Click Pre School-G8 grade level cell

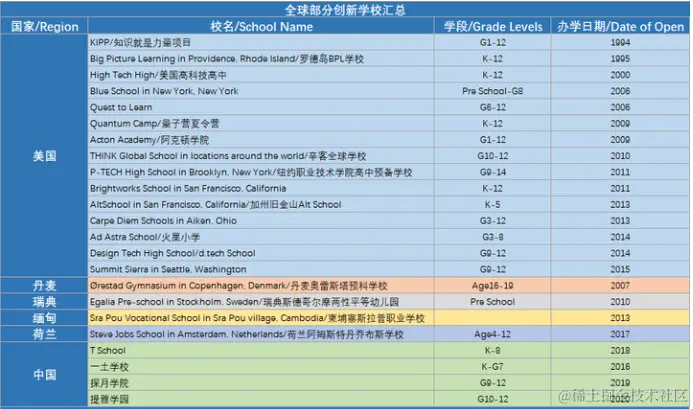pos(493,91)
